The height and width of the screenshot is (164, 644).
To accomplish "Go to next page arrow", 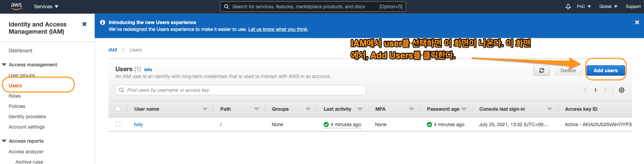I will [605, 90].
